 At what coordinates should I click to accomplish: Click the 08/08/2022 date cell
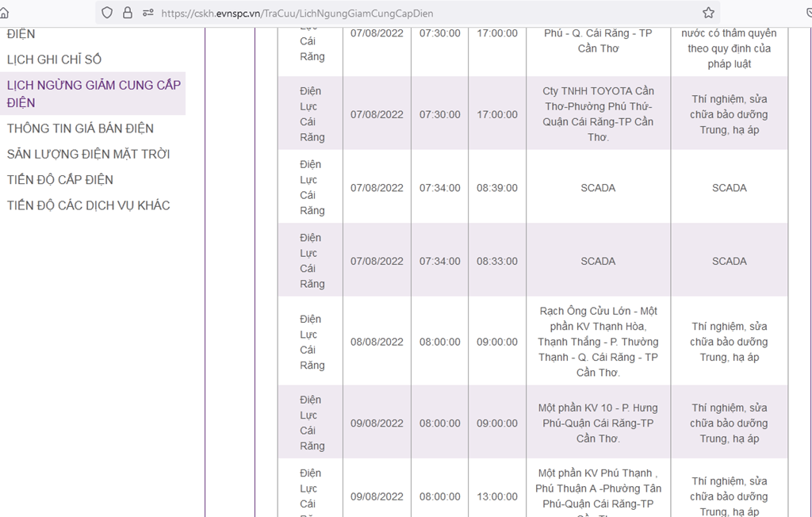click(377, 343)
